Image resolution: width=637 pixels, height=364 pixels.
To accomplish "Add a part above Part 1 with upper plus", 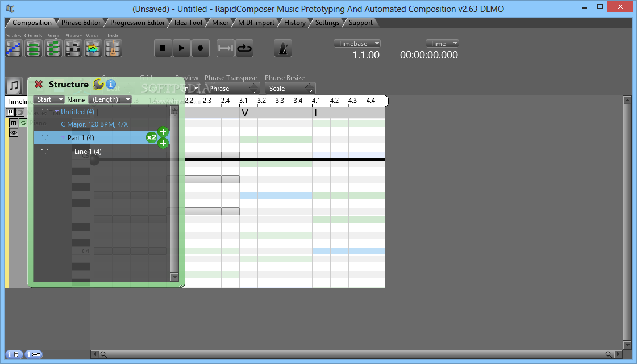I will [x=163, y=132].
